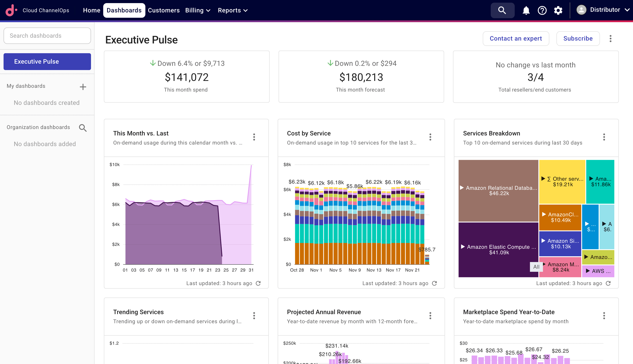Open the settings gear icon

tap(558, 10)
